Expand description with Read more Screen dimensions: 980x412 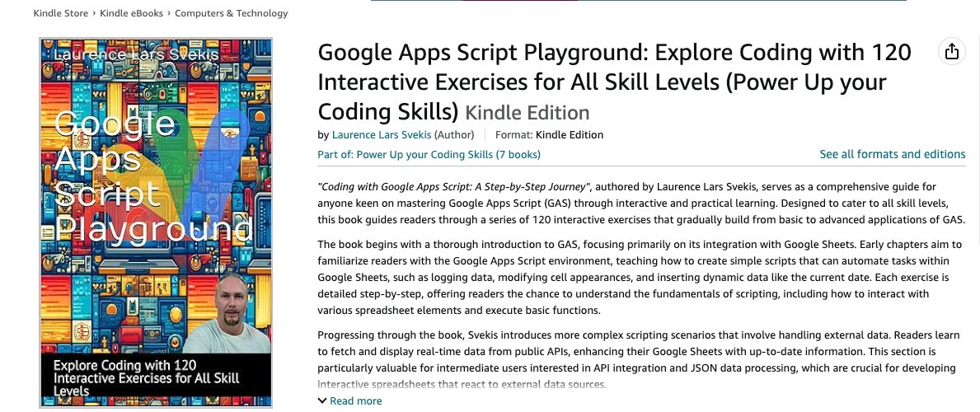[355, 400]
